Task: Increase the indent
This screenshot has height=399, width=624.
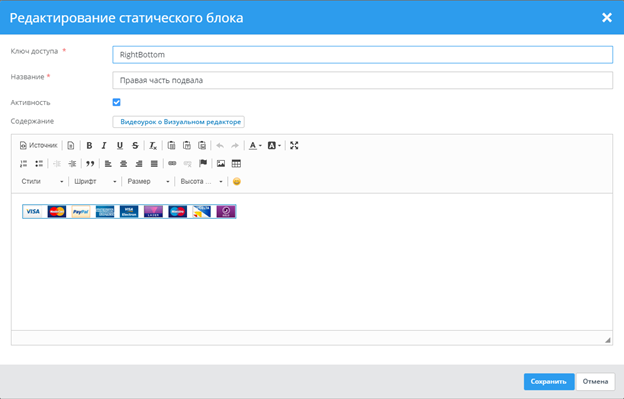Action: (x=72, y=163)
